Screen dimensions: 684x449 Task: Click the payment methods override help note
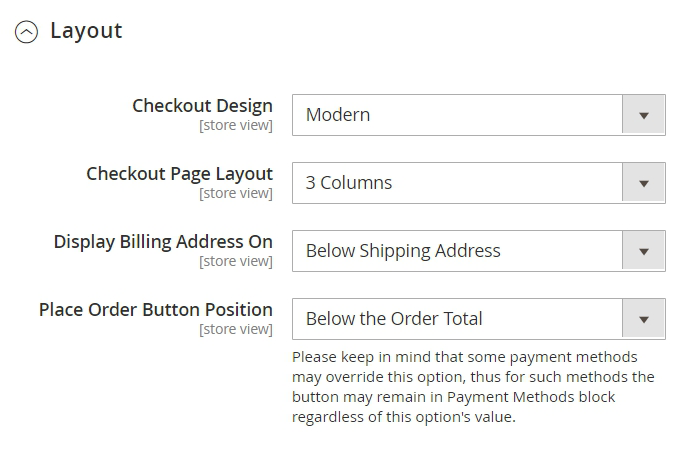[x=473, y=387]
